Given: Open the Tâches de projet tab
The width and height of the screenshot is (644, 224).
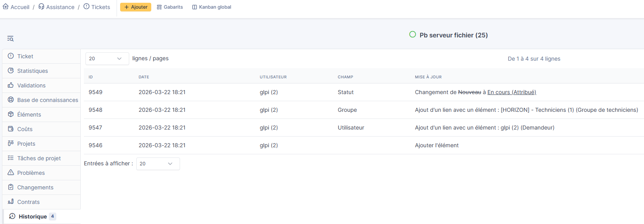Looking at the screenshot, I should 39,158.
